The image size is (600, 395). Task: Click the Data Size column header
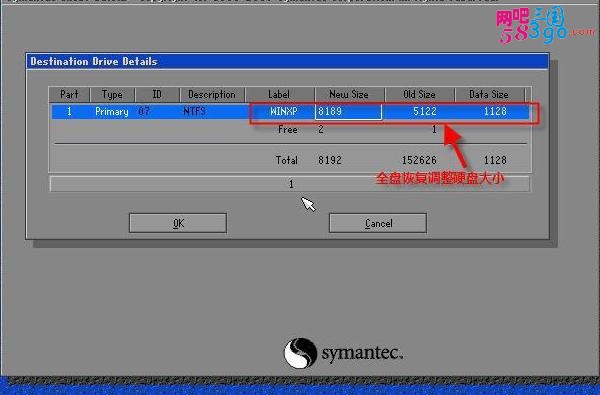point(489,95)
